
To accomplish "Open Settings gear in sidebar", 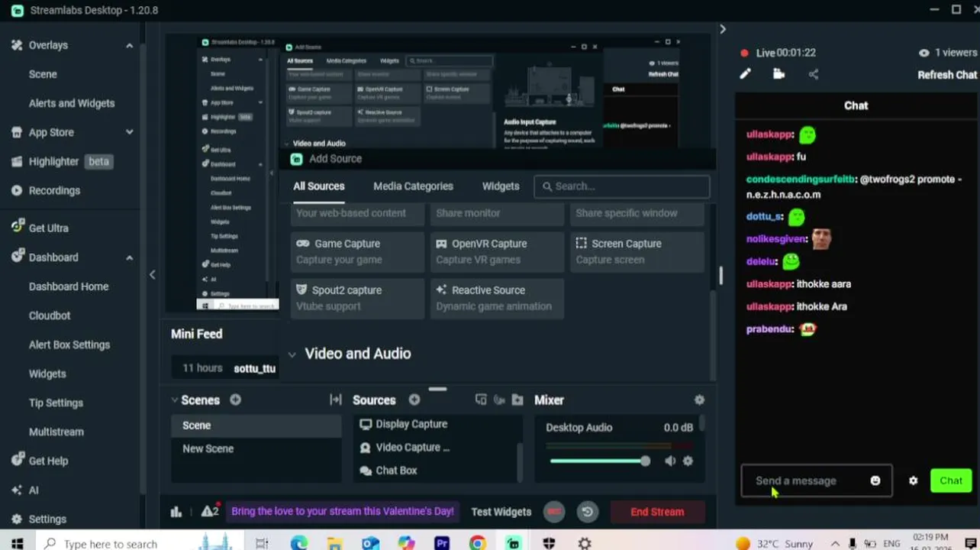I will tap(17, 519).
